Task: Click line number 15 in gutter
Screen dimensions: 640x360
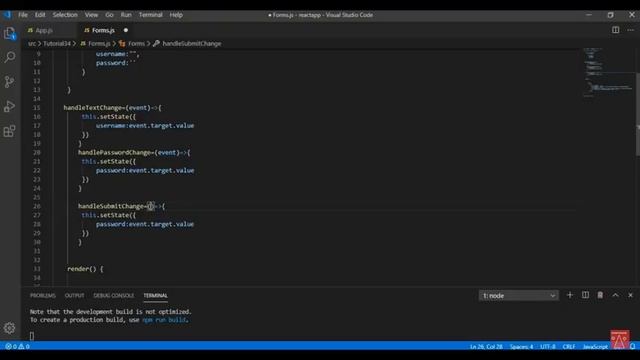Action: (x=37, y=108)
